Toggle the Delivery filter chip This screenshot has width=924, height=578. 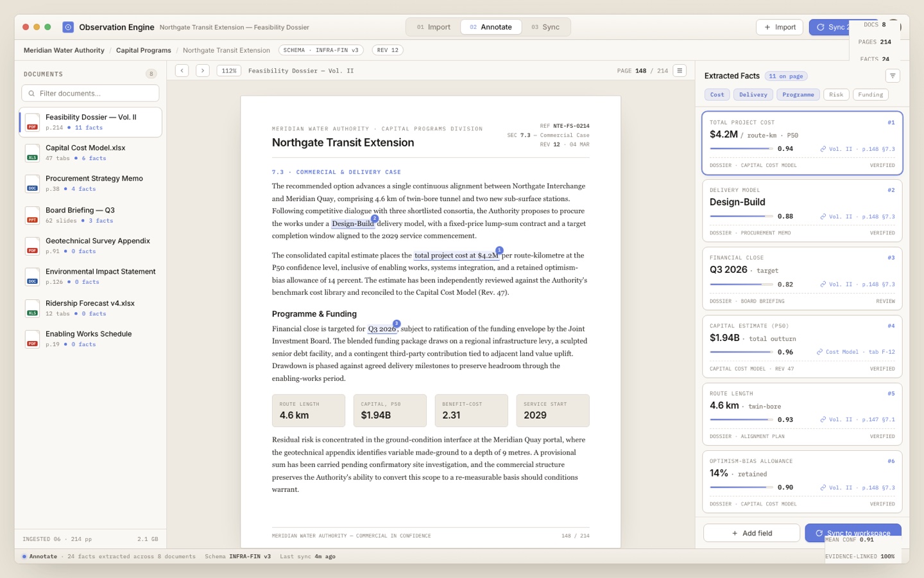(753, 95)
